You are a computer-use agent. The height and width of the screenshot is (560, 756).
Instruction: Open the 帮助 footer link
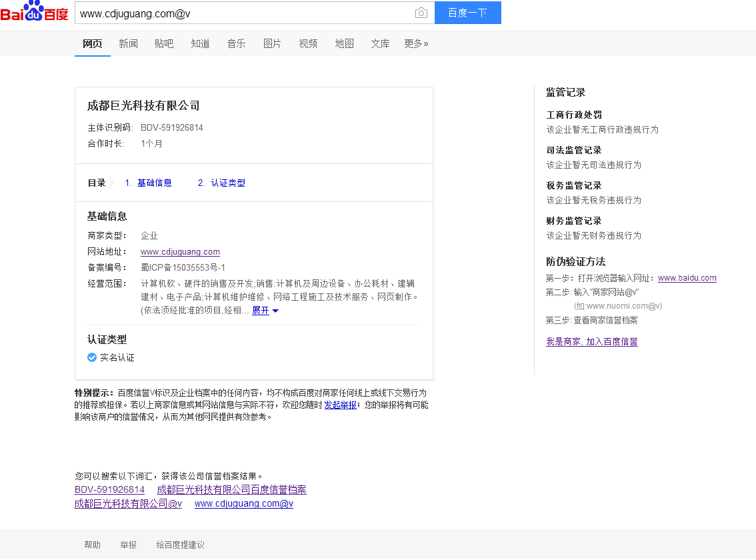(92, 545)
